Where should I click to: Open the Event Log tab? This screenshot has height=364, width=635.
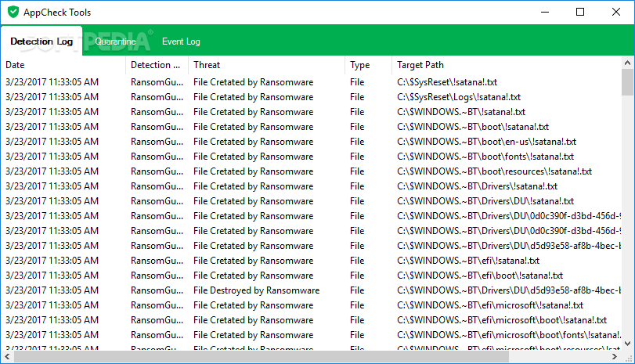coord(181,41)
